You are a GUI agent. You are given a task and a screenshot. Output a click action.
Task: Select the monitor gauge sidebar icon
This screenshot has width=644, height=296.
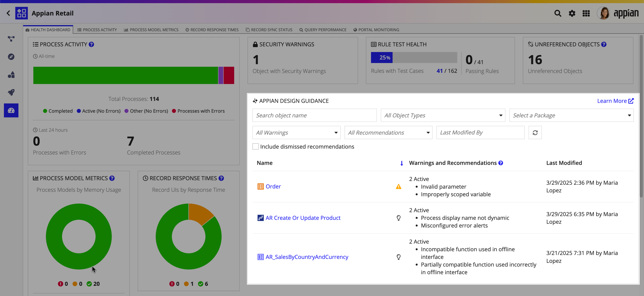[11, 110]
